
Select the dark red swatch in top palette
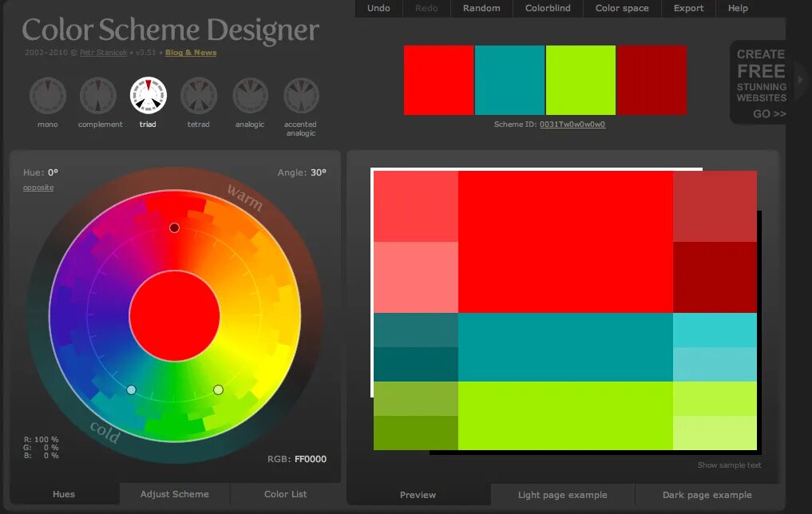652,81
